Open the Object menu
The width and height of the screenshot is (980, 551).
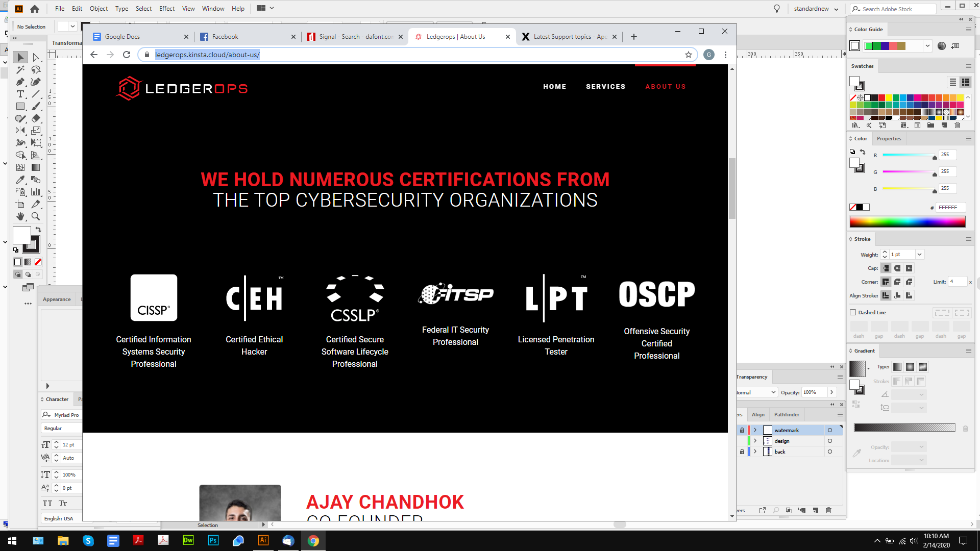pyautogui.click(x=99, y=9)
